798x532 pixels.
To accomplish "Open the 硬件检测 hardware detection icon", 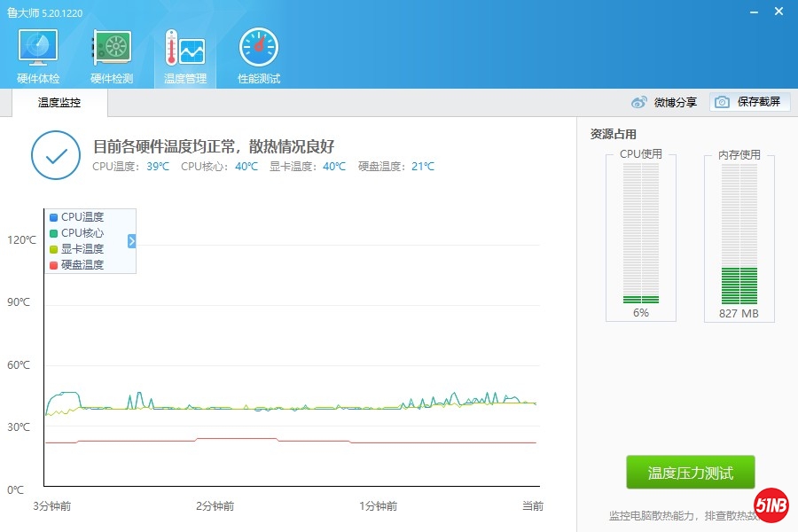I will click(x=112, y=48).
